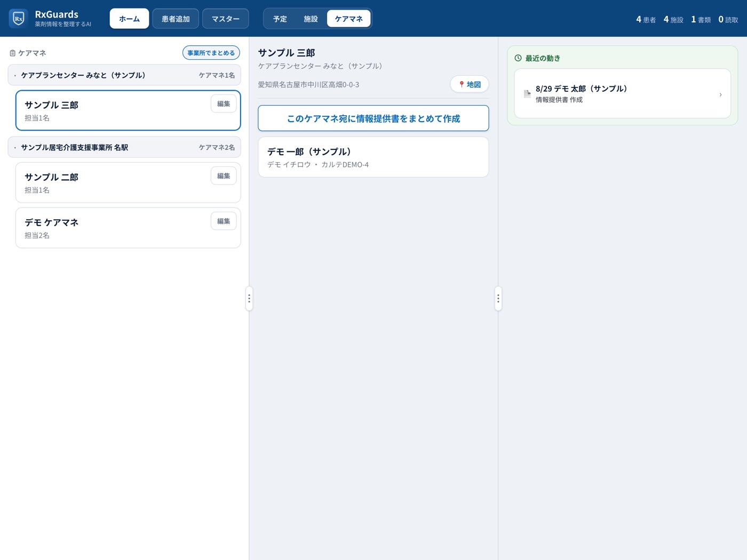Go to the ホーム tab
The width and height of the screenshot is (747, 560).
130,19
